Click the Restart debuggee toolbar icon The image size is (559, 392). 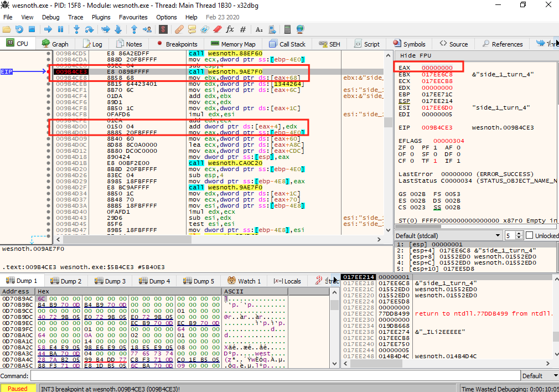pyautogui.click(x=19, y=29)
